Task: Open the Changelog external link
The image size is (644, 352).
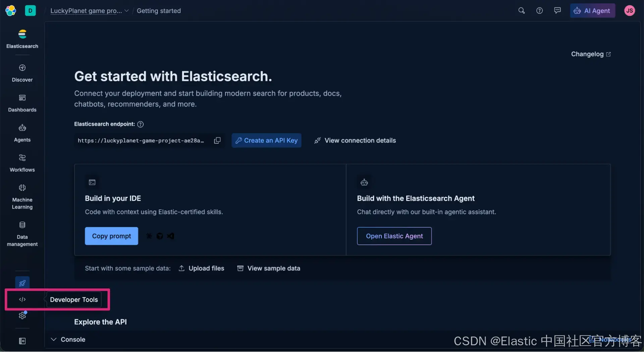Action: 591,54
